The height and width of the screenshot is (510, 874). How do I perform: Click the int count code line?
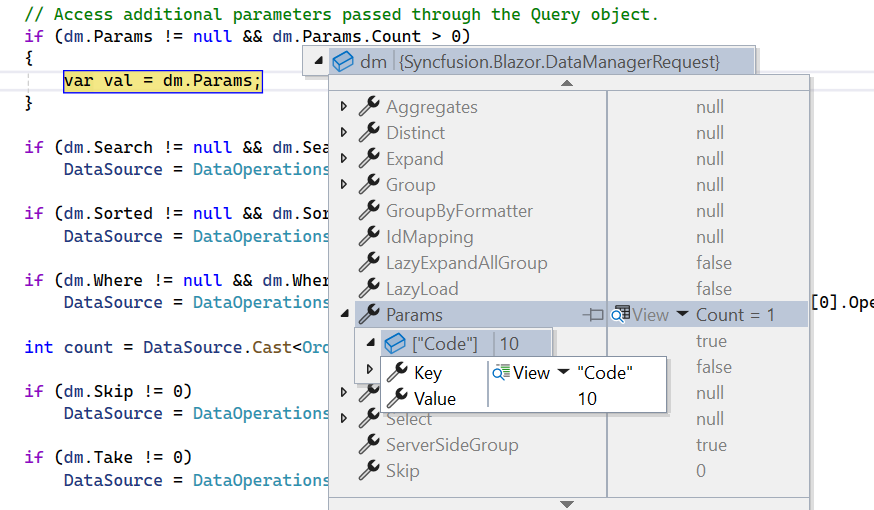(176, 347)
